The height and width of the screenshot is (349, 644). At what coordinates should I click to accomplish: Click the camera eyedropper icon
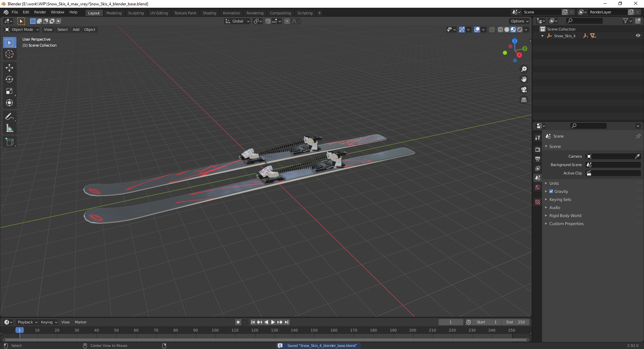click(637, 156)
